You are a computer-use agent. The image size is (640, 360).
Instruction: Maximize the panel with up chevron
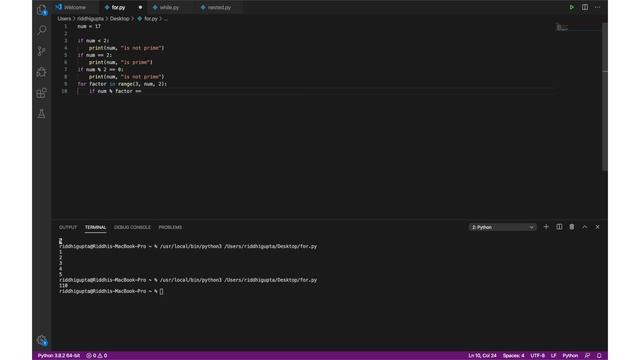584,227
